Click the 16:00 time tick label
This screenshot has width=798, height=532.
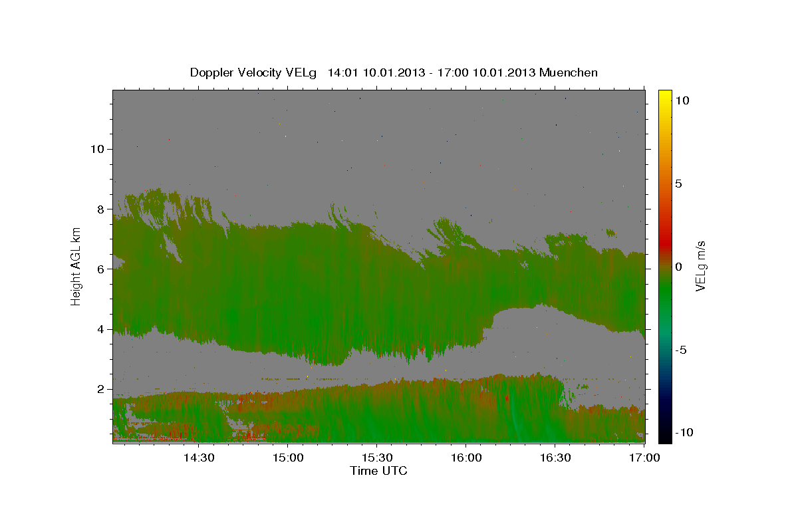click(x=465, y=458)
